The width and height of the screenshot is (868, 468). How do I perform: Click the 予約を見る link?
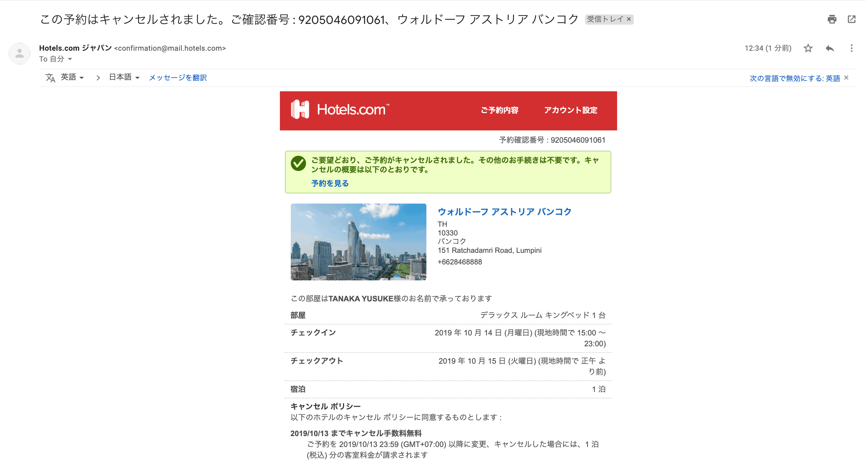pos(330,183)
